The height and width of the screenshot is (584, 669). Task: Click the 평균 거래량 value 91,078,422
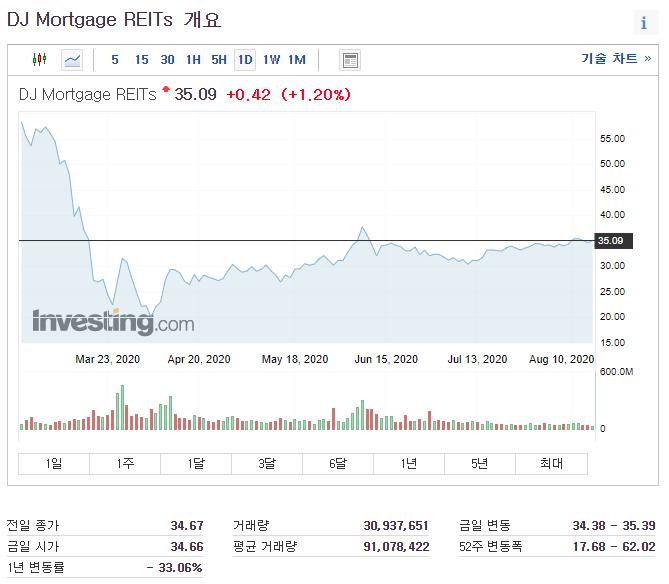(396, 546)
